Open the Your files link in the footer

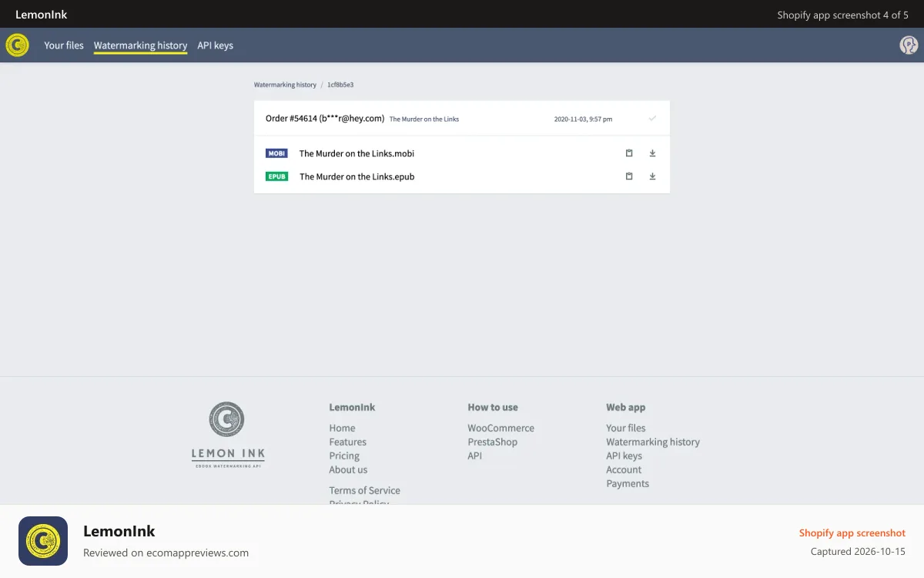point(626,428)
